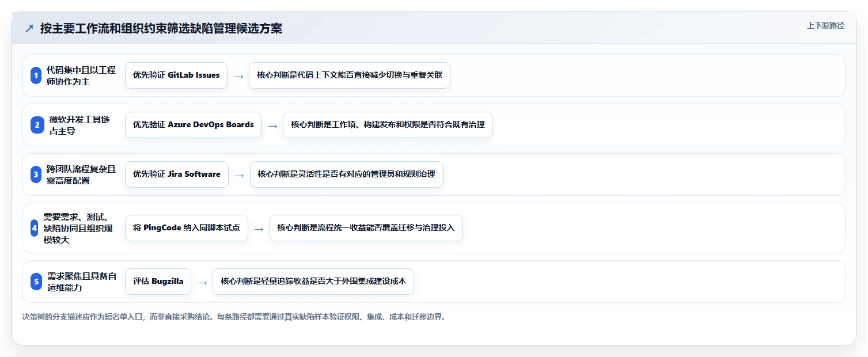Click the footnote starting 决策树的分支描述
Screen dimensions: 868x357
tap(234, 317)
